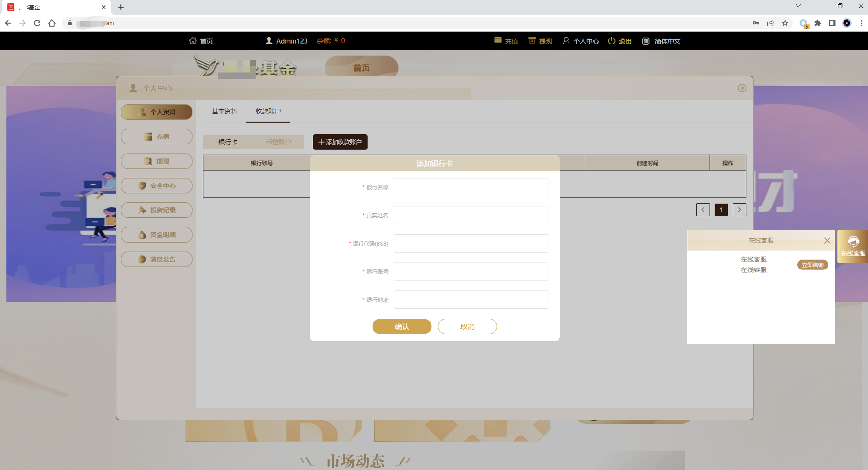Viewport: 868px width, 470px height.
Task: Select page 1 in pagination
Action: [721, 210]
